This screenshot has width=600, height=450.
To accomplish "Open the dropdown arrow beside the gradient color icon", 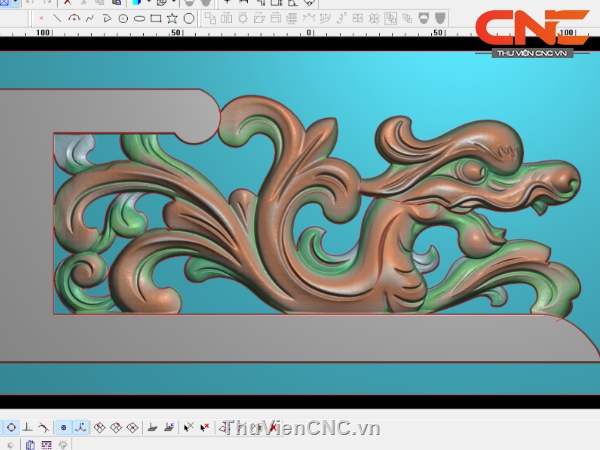I will pos(149,3).
